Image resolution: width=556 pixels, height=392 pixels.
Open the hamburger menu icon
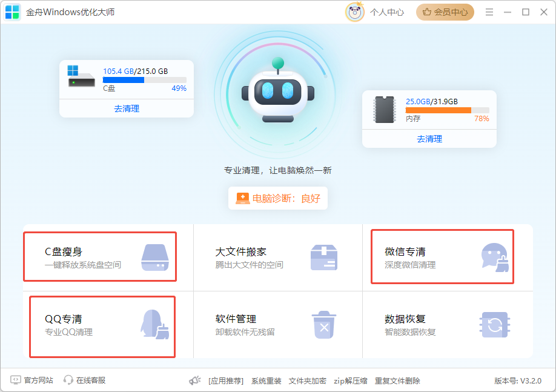pos(489,12)
